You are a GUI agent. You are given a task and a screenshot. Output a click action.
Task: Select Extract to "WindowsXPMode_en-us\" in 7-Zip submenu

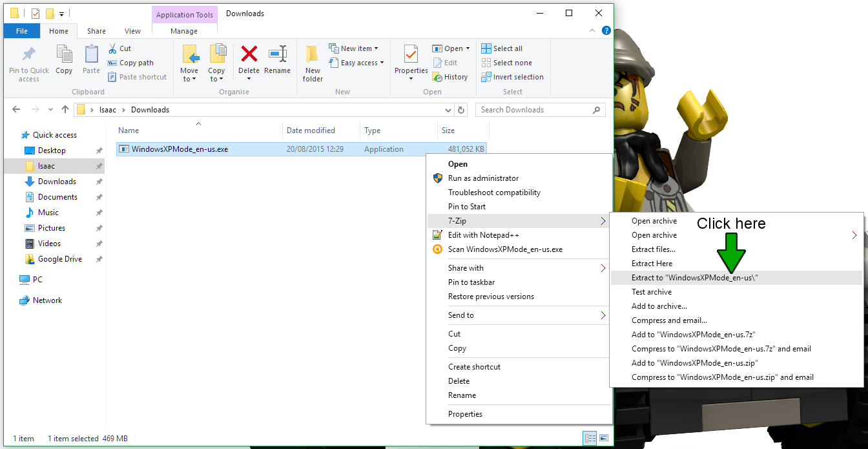(736, 278)
